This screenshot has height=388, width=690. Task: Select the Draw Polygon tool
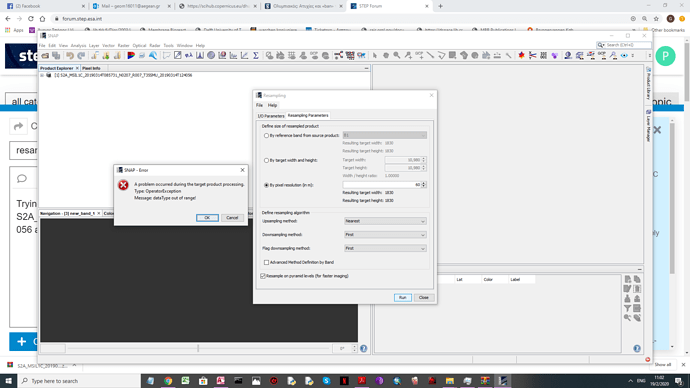click(464, 55)
